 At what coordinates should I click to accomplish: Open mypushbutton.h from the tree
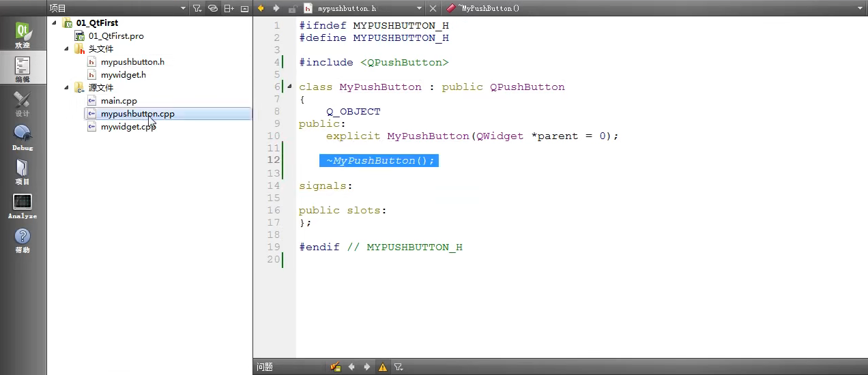pyautogui.click(x=132, y=61)
